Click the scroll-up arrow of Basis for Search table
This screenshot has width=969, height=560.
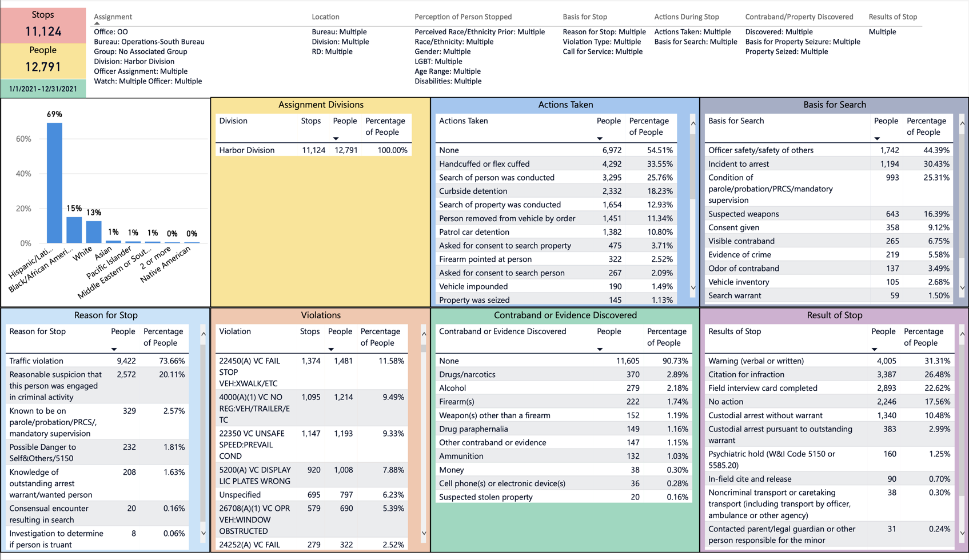tap(962, 123)
